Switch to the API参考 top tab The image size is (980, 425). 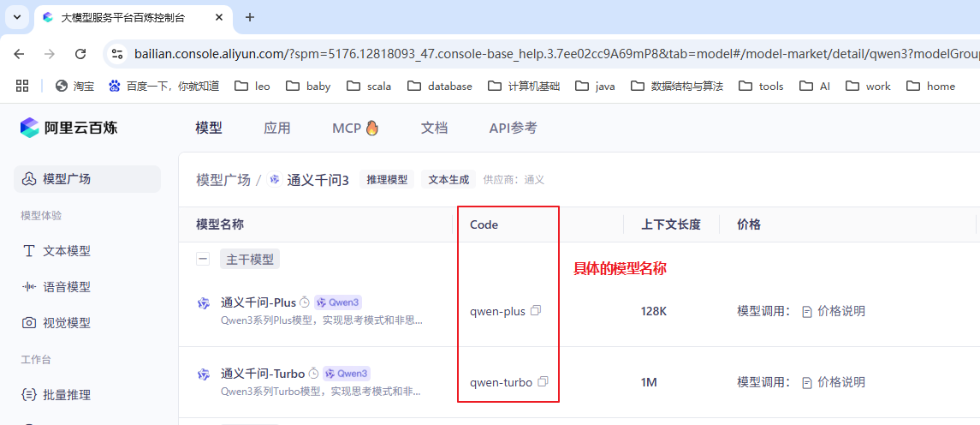513,129
